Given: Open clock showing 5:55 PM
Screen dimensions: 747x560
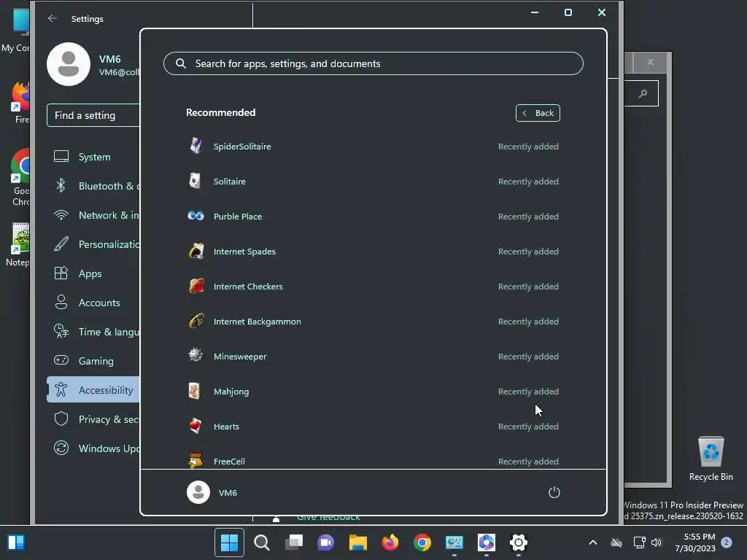Looking at the screenshot, I should tap(695, 542).
